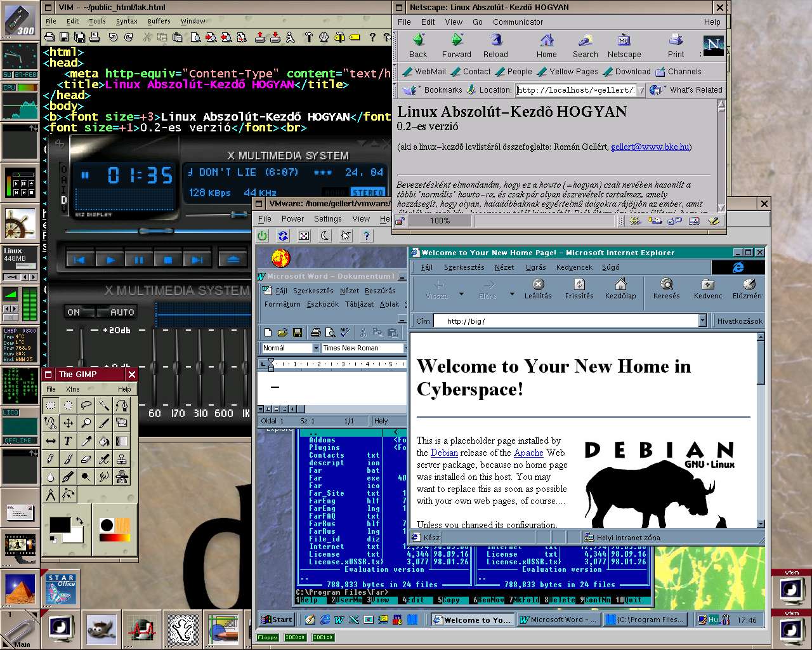
Task: Choose the Fuzzy Select magic wand tool
Action: click(x=104, y=405)
